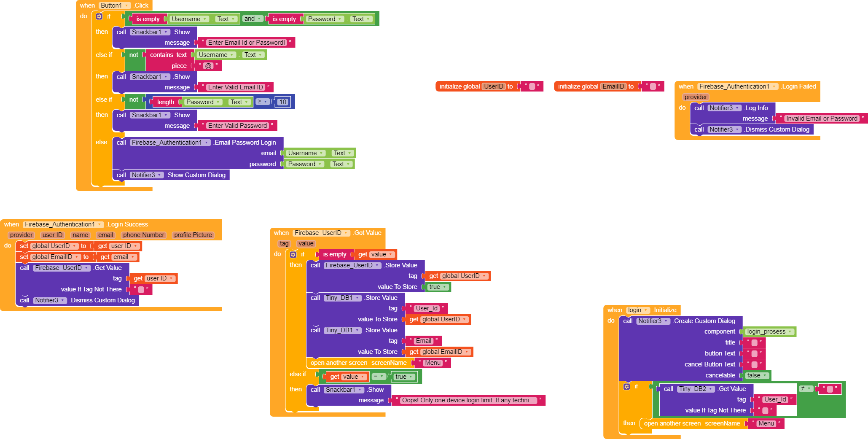Select 'value' parameter in Got Value event

306,243
